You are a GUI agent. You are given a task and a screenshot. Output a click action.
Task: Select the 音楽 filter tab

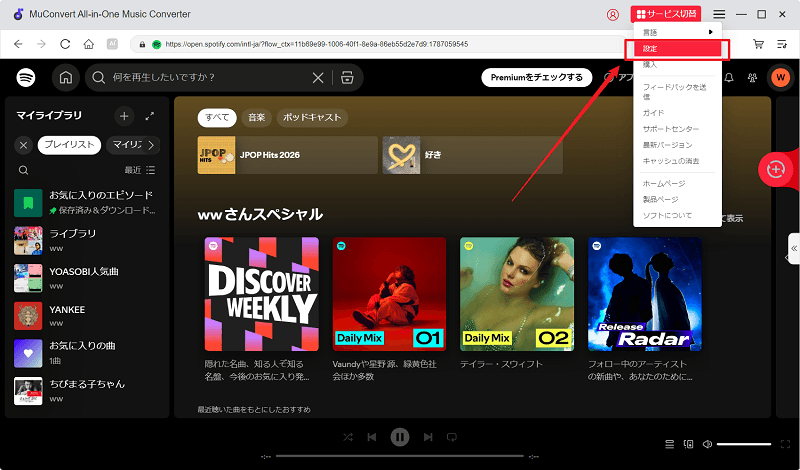(257, 117)
